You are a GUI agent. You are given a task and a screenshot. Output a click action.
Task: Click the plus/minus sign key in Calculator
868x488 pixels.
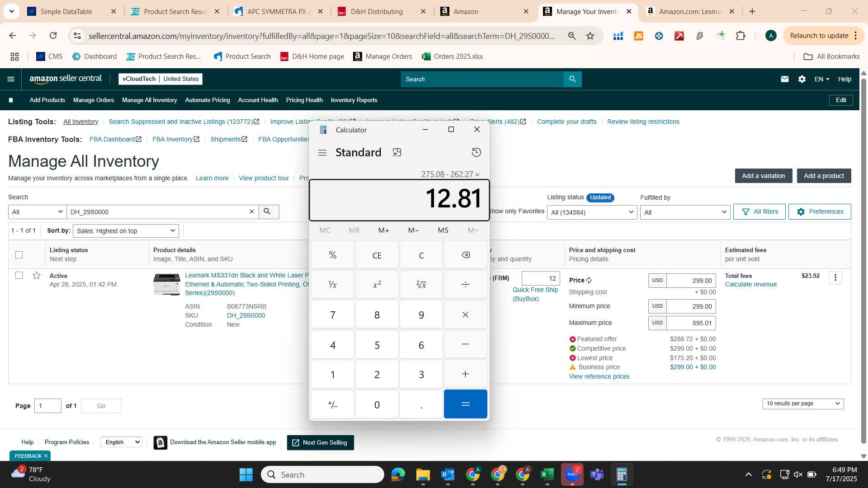(x=332, y=404)
